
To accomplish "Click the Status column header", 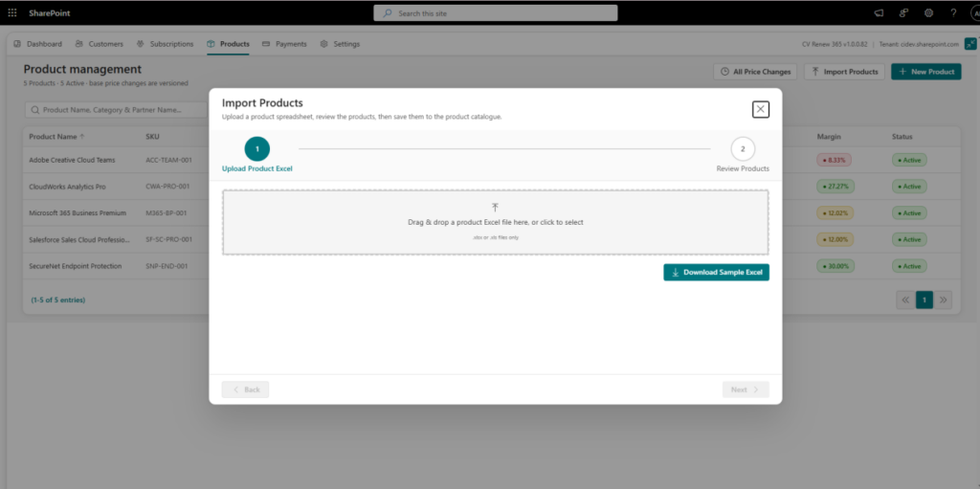I will pos(902,136).
